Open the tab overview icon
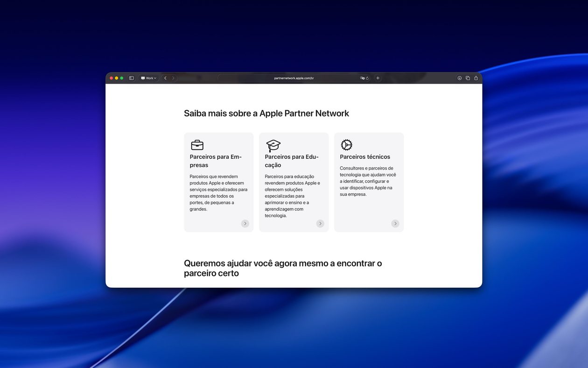 coord(467,78)
